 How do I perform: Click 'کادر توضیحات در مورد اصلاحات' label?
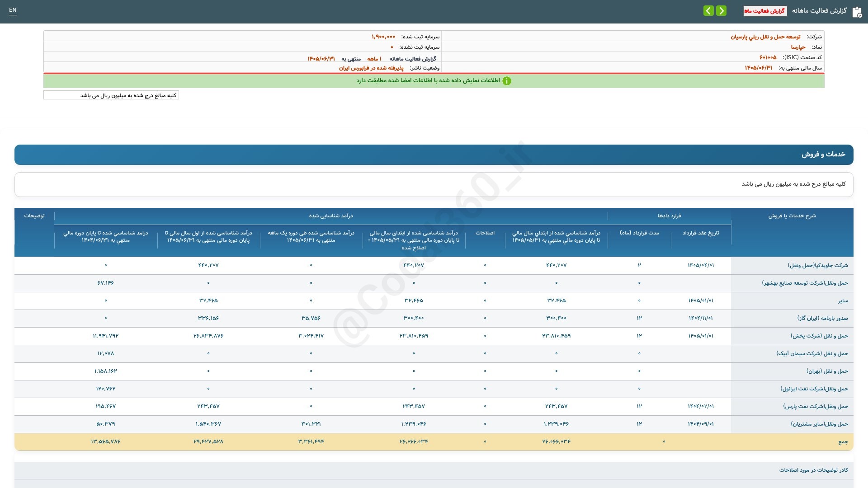pos(813,470)
